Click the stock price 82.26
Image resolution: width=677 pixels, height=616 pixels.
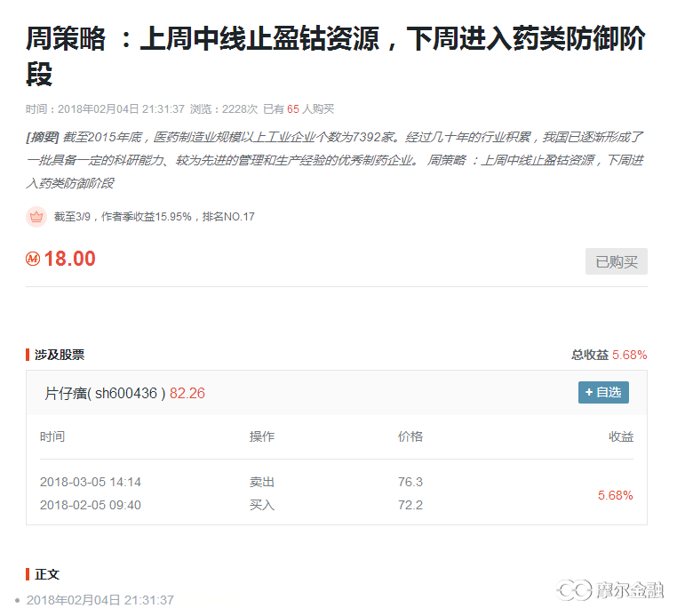(187, 393)
